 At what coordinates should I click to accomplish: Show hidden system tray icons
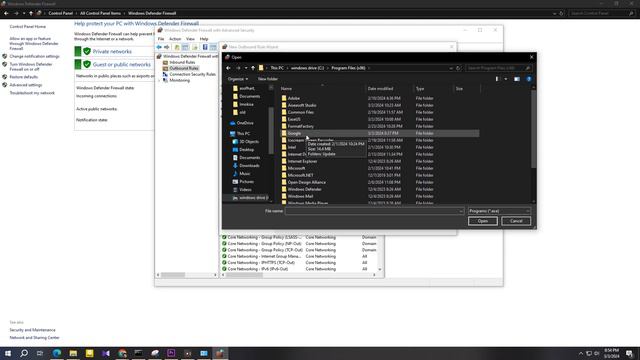point(580,353)
